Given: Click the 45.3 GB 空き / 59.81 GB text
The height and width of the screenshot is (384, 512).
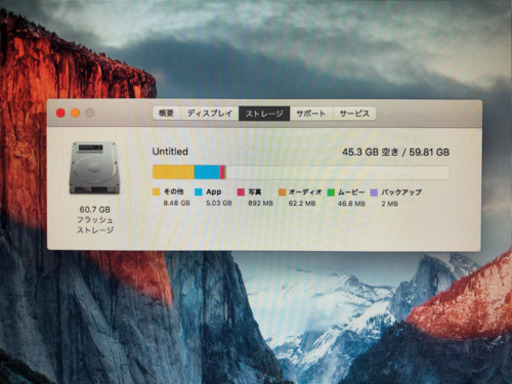Looking at the screenshot, I should click(x=396, y=152).
